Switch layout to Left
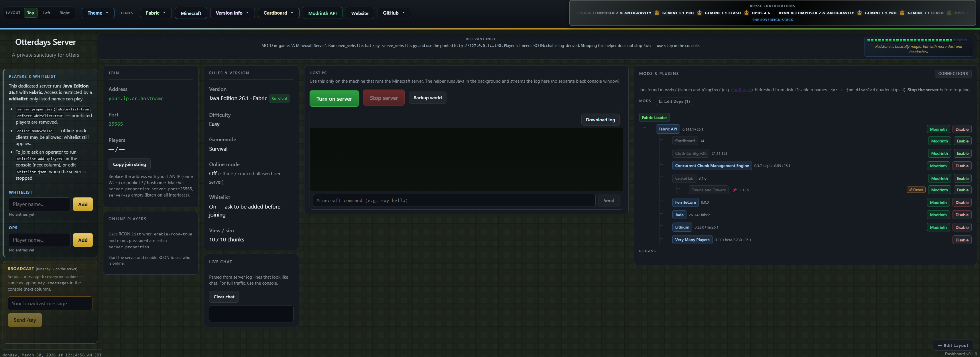This screenshot has height=357, width=980. [x=46, y=13]
